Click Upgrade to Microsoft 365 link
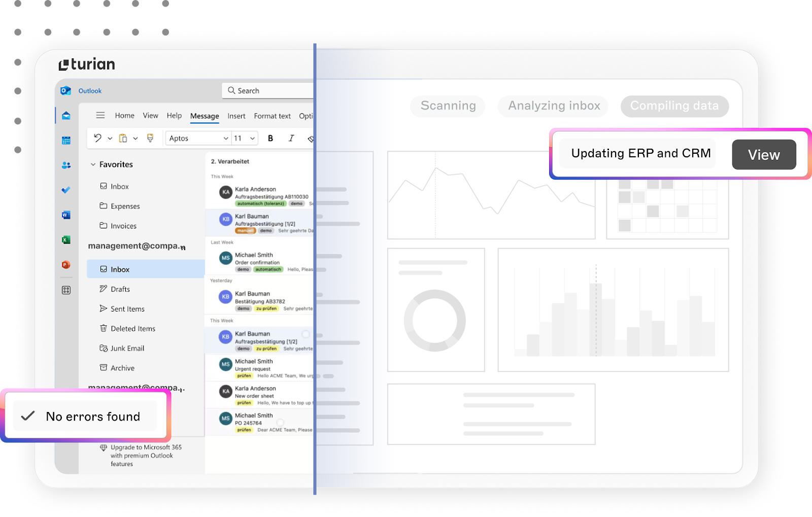This screenshot has width=812, height=517. coord(146,456)
